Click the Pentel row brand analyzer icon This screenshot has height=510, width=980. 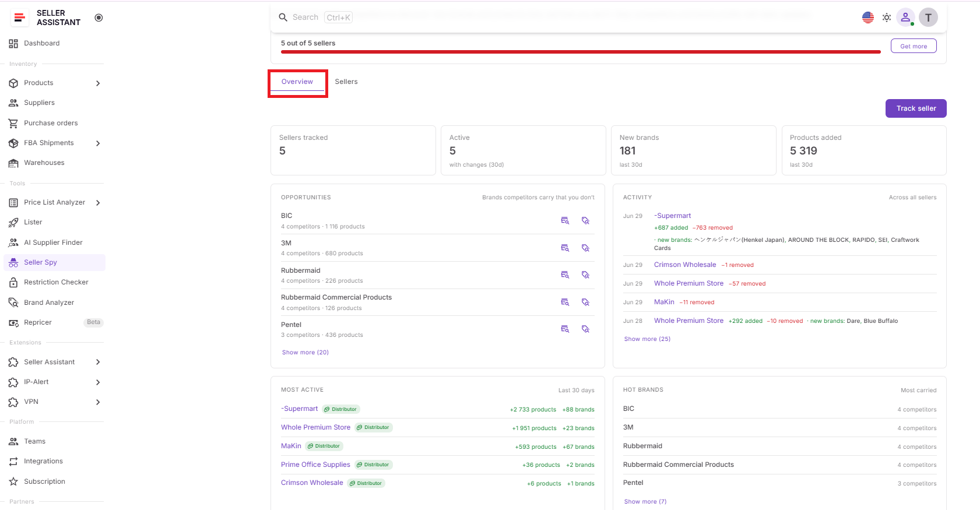[x=585, y=329]
